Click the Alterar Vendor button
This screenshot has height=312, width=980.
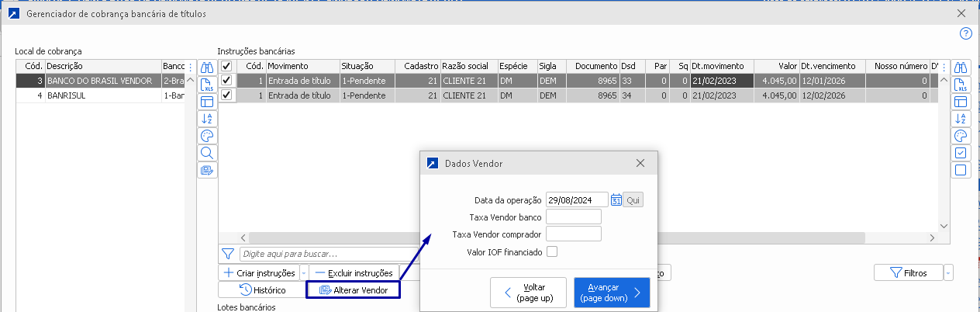pos(353,290)
